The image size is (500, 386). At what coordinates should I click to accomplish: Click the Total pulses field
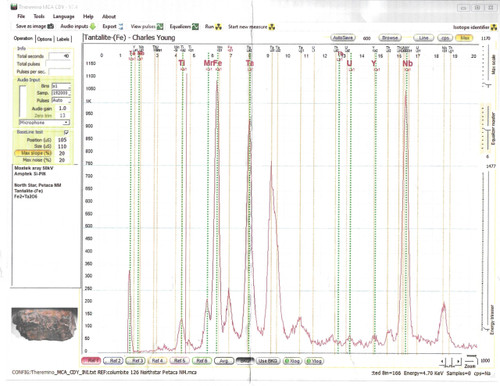pos(58,64)
